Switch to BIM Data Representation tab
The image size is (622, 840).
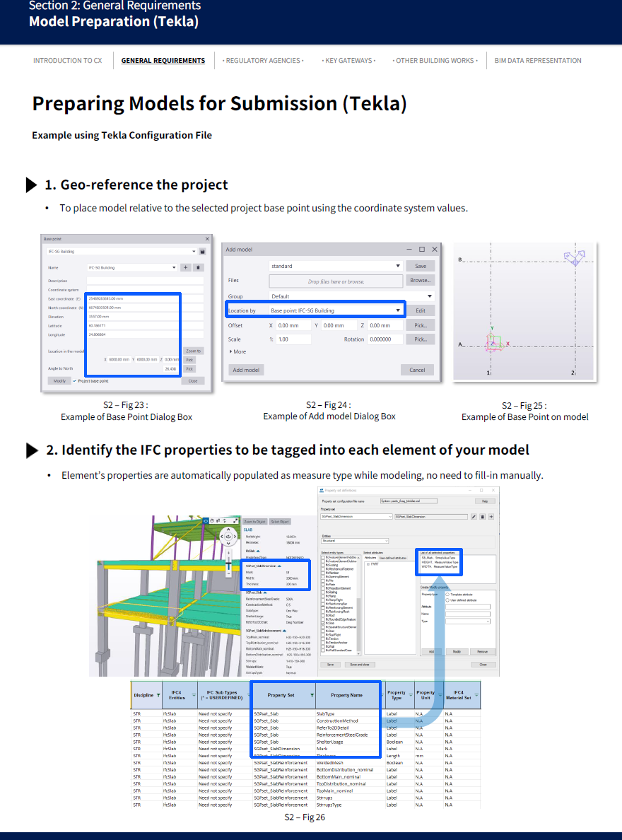538,61
